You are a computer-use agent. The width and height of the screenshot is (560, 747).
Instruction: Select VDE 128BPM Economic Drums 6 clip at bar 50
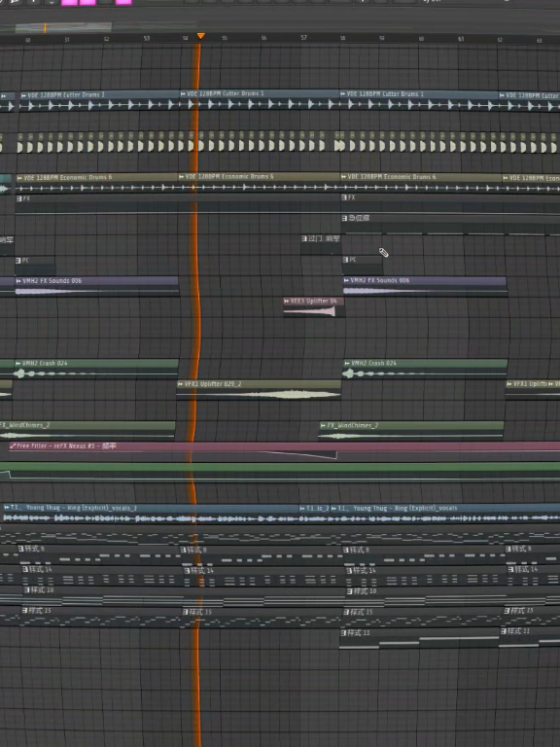pos(96,184)
